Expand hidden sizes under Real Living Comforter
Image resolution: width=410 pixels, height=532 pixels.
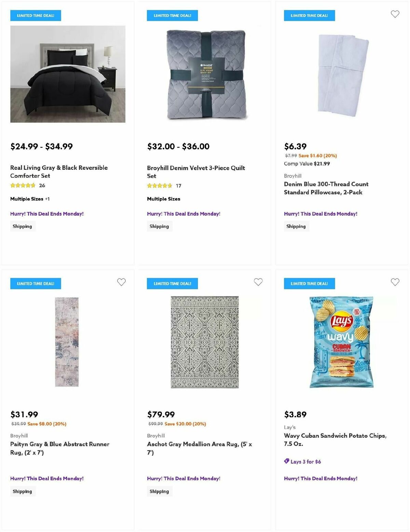[47, 199]
